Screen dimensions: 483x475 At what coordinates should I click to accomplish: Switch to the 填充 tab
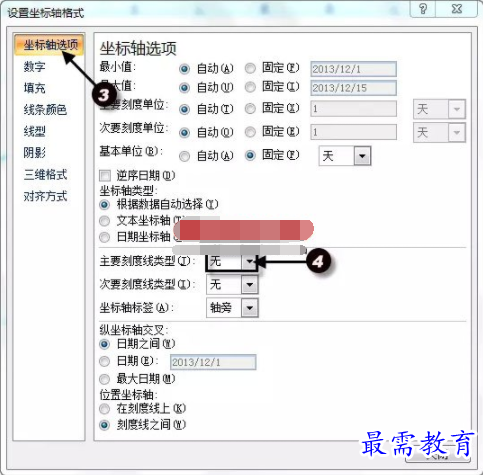[34, 88]
